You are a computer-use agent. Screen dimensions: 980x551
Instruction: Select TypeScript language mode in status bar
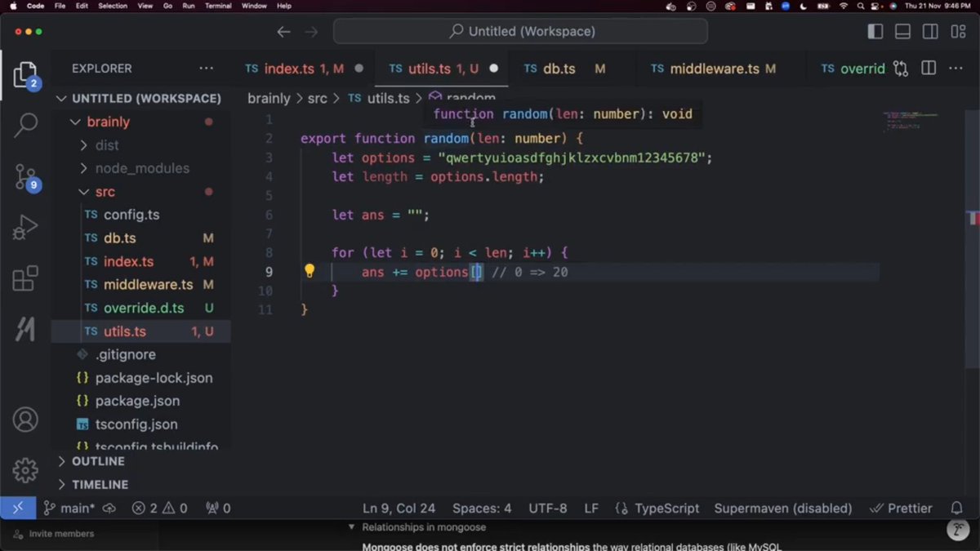[666, 508]
